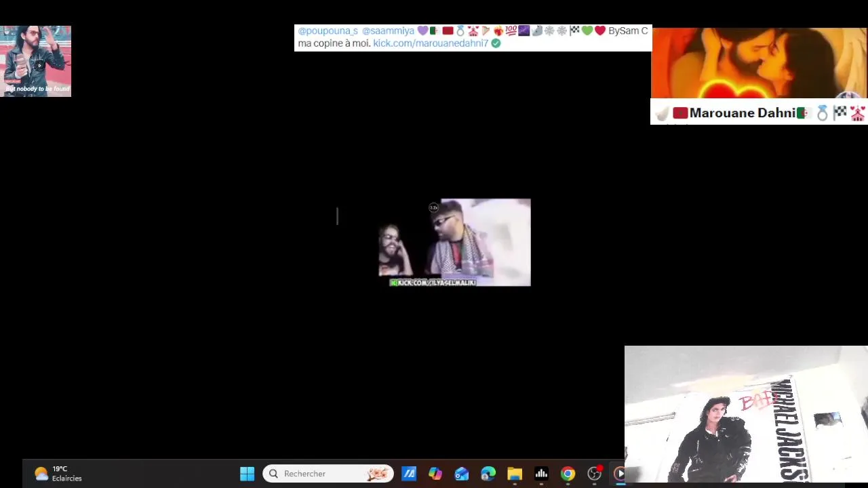Viewport: 868px width, 488px height.
Task: Click the center video clip thumbnail
Action: tap(454, 243)
